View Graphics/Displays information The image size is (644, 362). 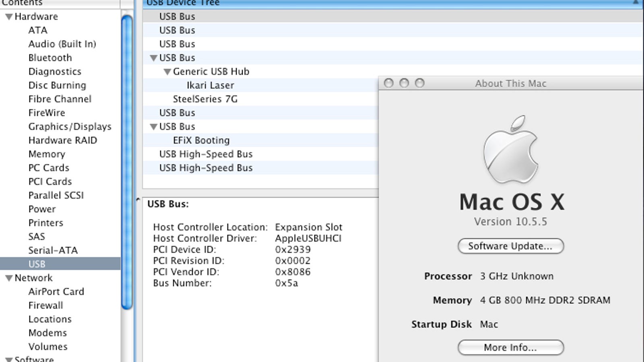[x=70, y=127]
